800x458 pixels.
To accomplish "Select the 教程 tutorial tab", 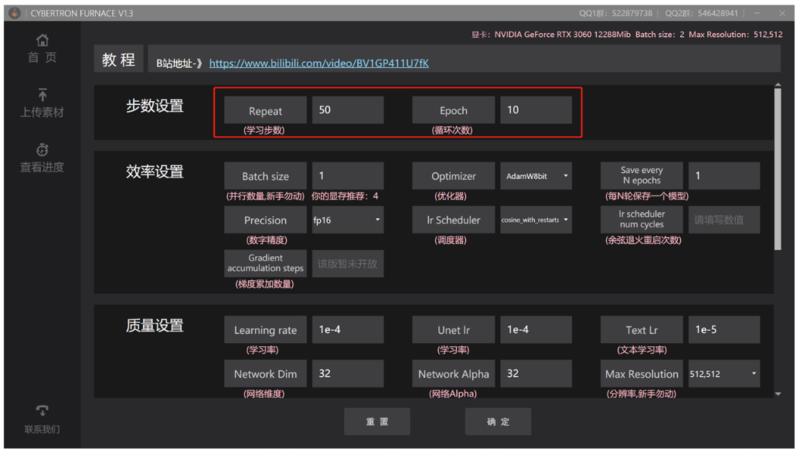I will 118,60.
